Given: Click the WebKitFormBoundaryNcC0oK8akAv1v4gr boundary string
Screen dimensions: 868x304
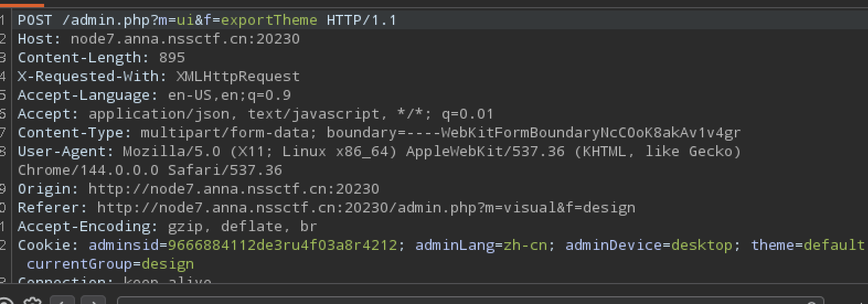Looking at the screenshot, I should (591, 133).
